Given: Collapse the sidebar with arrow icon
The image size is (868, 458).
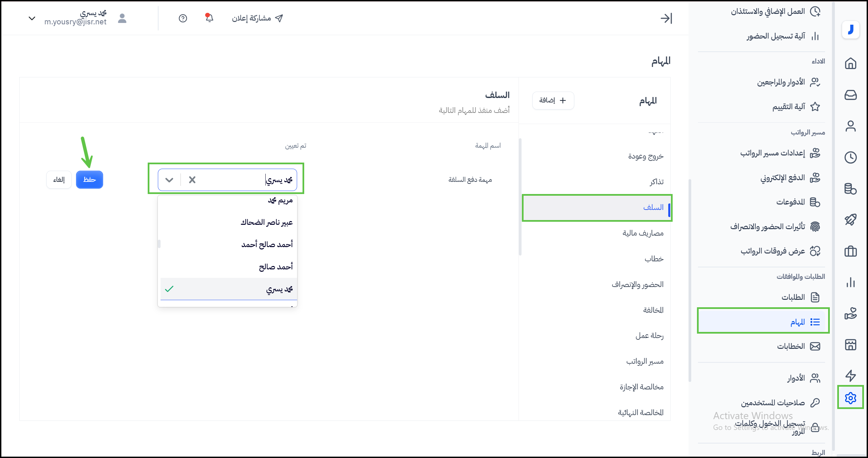Looking at the screenshot, I should point(666,18).
